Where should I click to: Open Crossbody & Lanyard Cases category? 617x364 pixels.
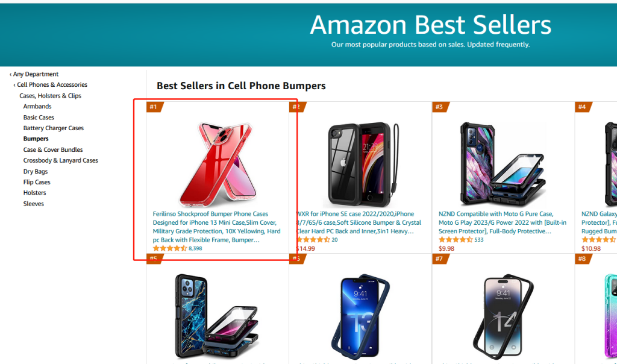61,160
